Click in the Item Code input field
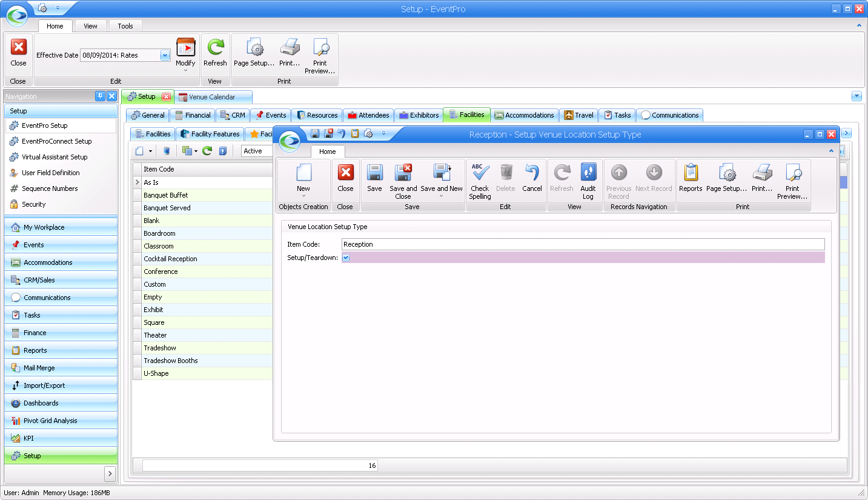The height and width of the screenshot is (500, 868). (x=583, y=244)
